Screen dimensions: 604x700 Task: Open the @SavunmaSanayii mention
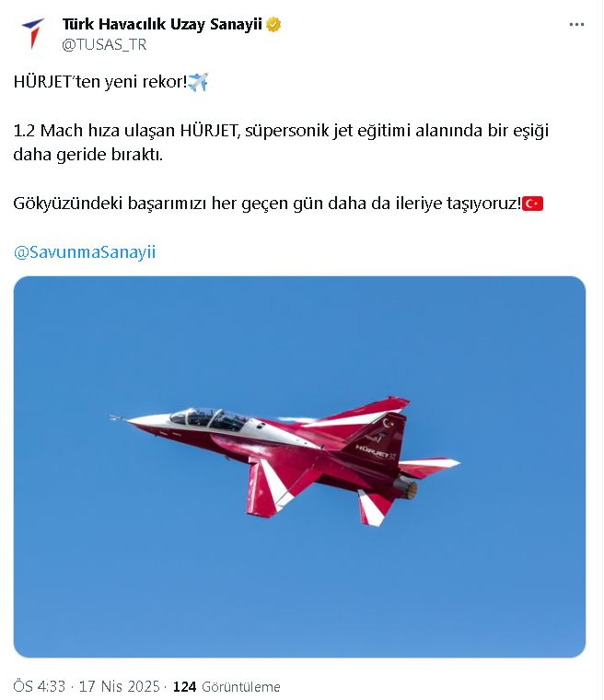pos(85,252)
